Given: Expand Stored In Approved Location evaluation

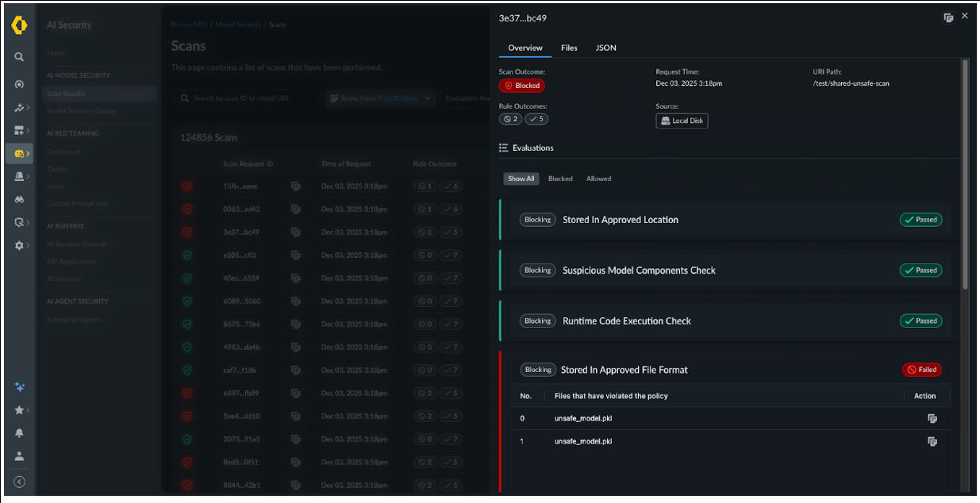Looking at the screenshot, I should click(621, 220).
